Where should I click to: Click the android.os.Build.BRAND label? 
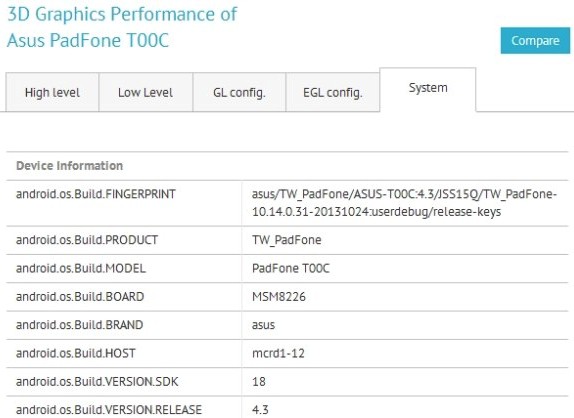pyautogui.click(x=79, y=325)
